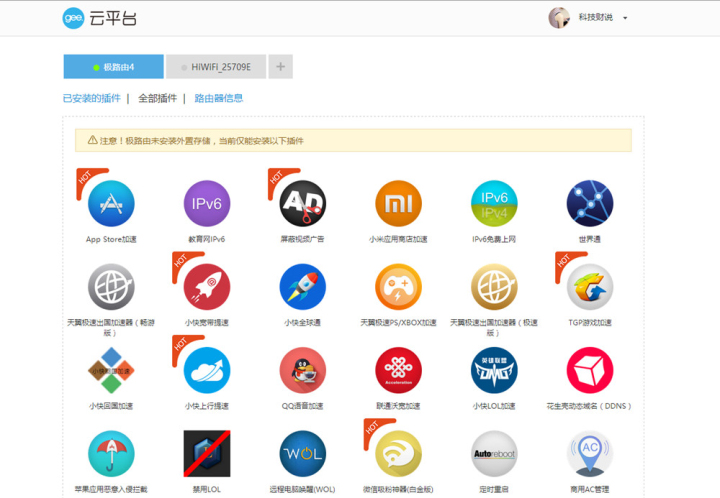
Task: Click the 远程电脑唤醒(WOL) text label
Action: click(303, 490)
